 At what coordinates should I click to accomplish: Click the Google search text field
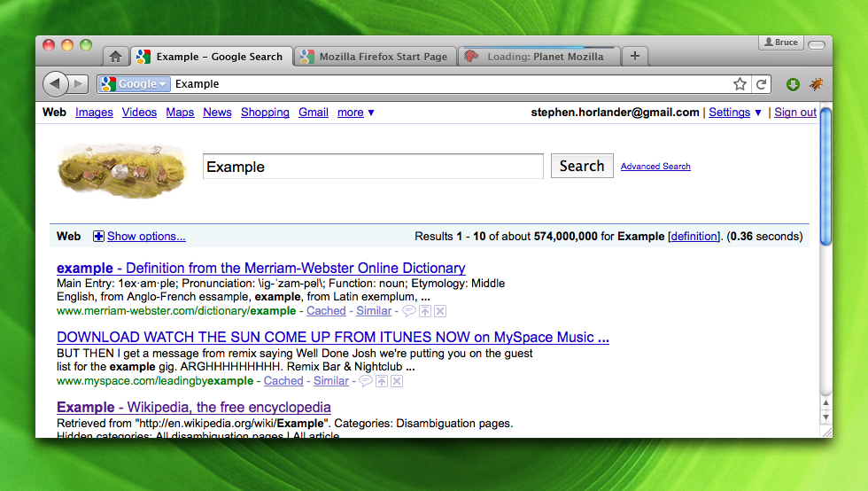click(373, 167)
